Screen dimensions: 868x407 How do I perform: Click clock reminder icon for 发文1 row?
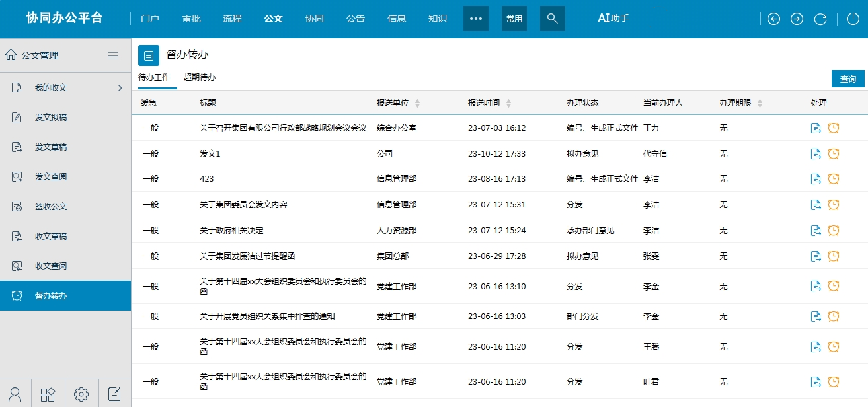click(834, 153)
